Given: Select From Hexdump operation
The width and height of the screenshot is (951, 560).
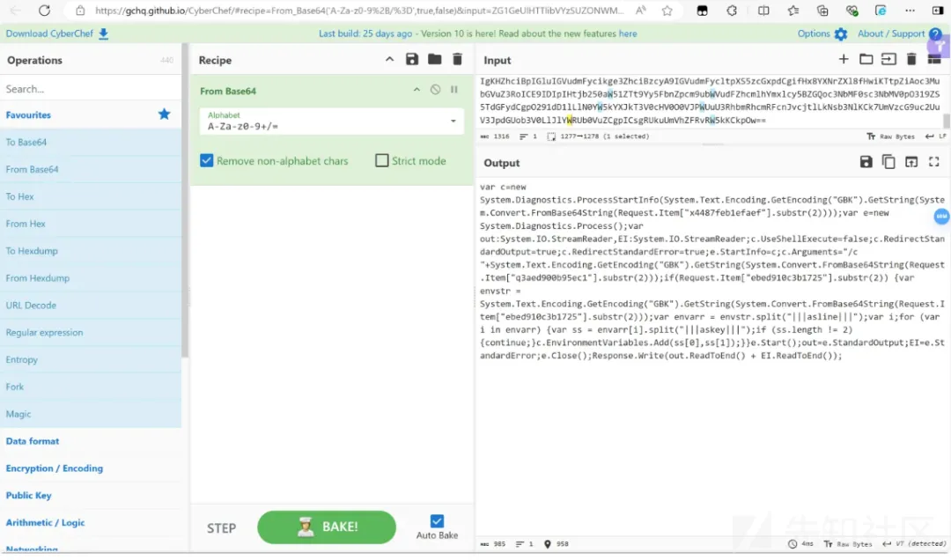Looking at the screenshot, I should click(91, 278).
